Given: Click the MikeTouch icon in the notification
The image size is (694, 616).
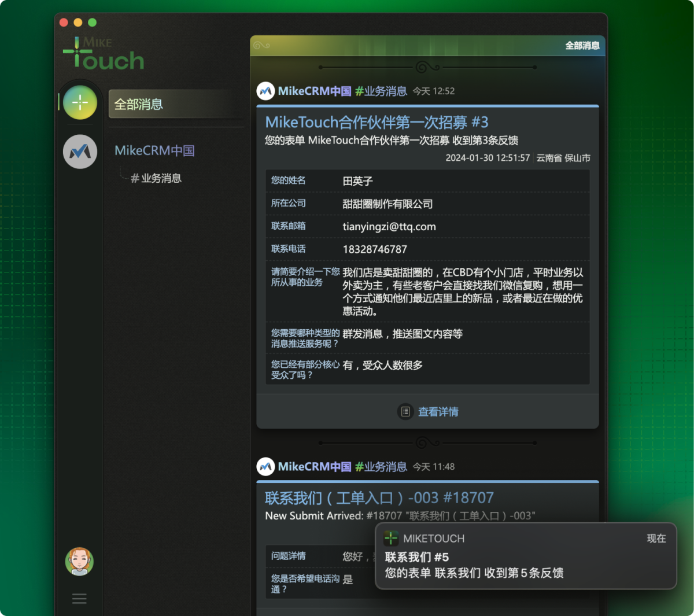Looking at the screenshot, I should (391, 538).
